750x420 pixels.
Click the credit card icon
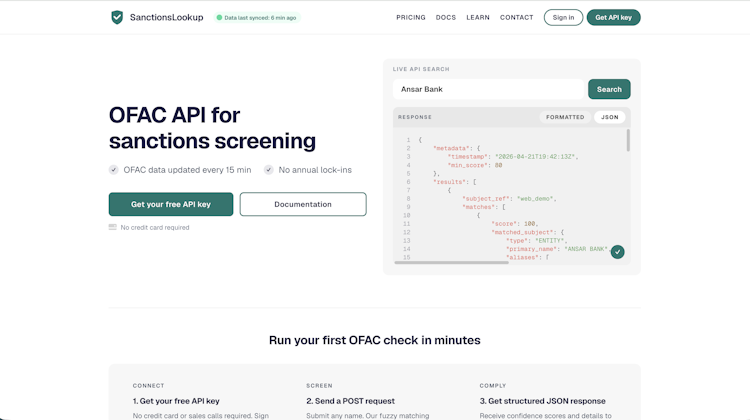[112, 227]
